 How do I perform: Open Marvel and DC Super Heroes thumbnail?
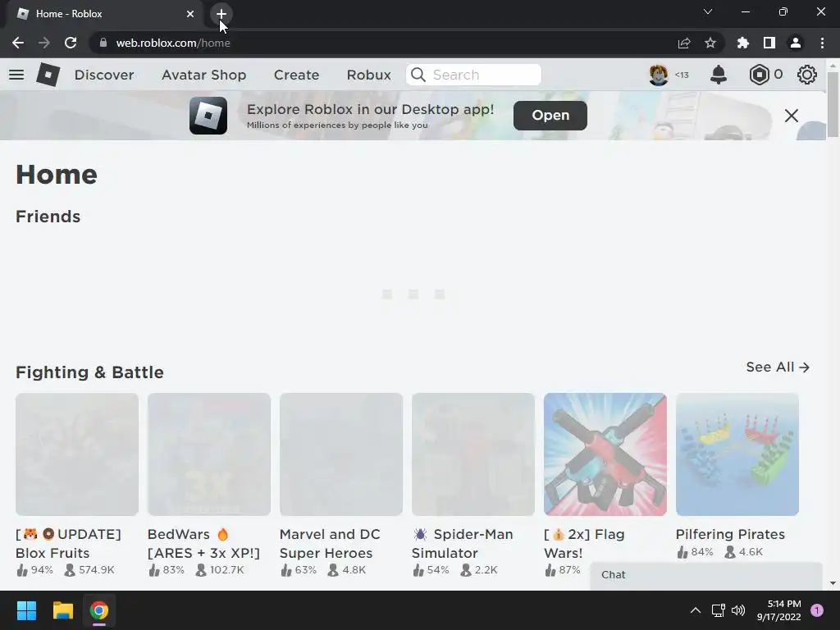pos(340,454)
